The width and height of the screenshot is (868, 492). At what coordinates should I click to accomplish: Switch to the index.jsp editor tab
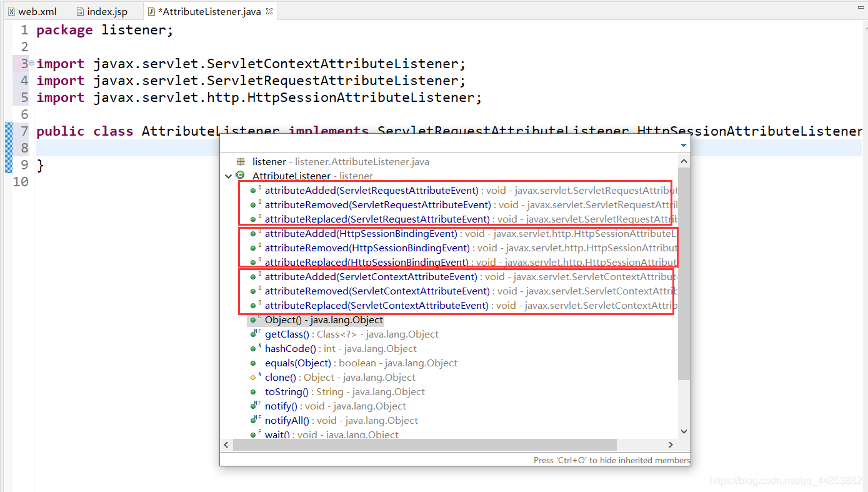click(x=101, y=11)
